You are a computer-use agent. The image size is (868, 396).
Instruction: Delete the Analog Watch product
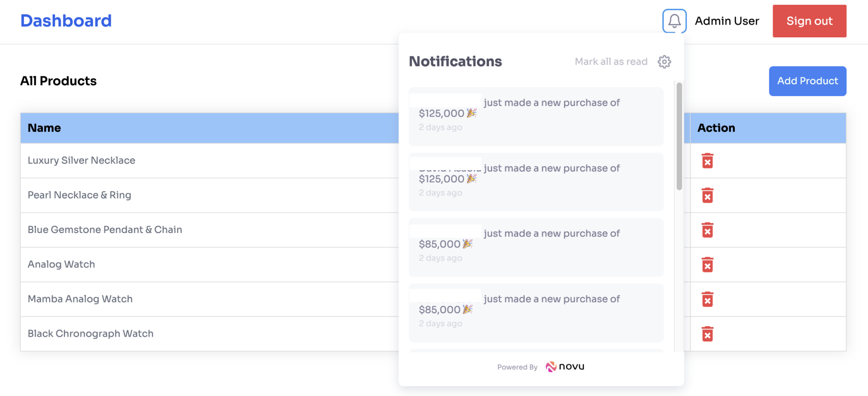click(708, 265)
